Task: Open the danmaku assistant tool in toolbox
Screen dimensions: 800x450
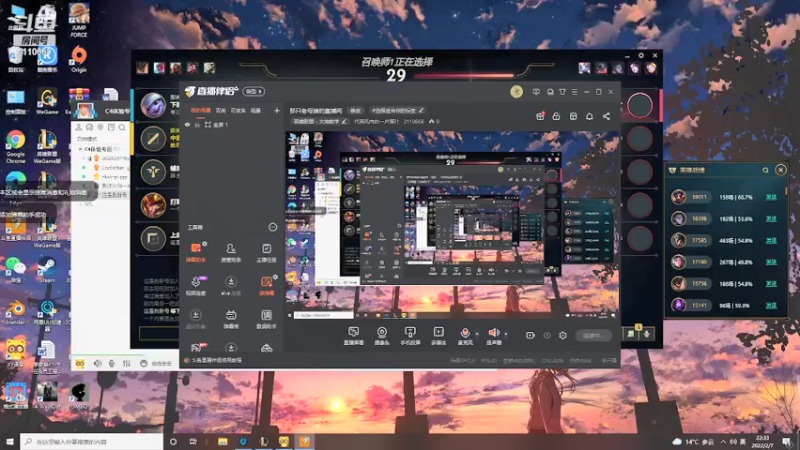Action: coord(195,252)
